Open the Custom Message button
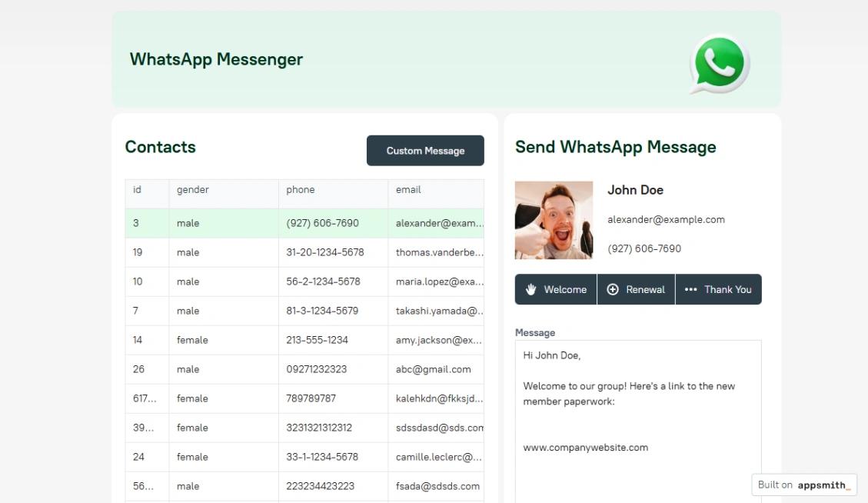This screenshot has width=868, height=503. click(x=425, y=151)
